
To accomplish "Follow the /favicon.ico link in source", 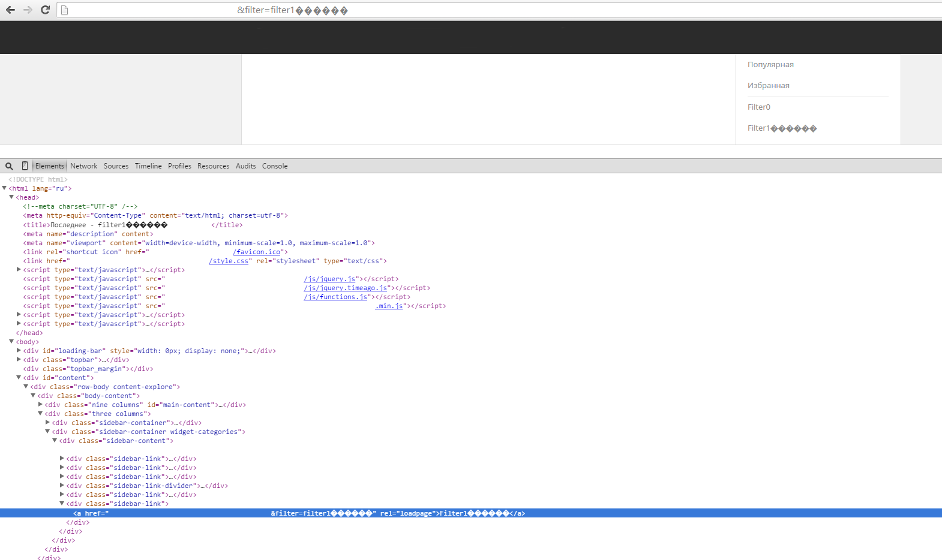I will click(x=257, y=252).
